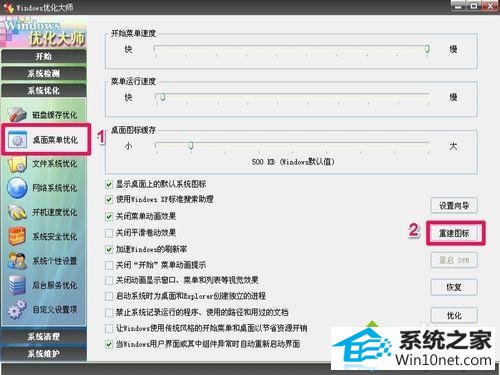The image size is (500, 375).
Task: Enable 关闭平滑卷动效果
Action: (109, 233)
